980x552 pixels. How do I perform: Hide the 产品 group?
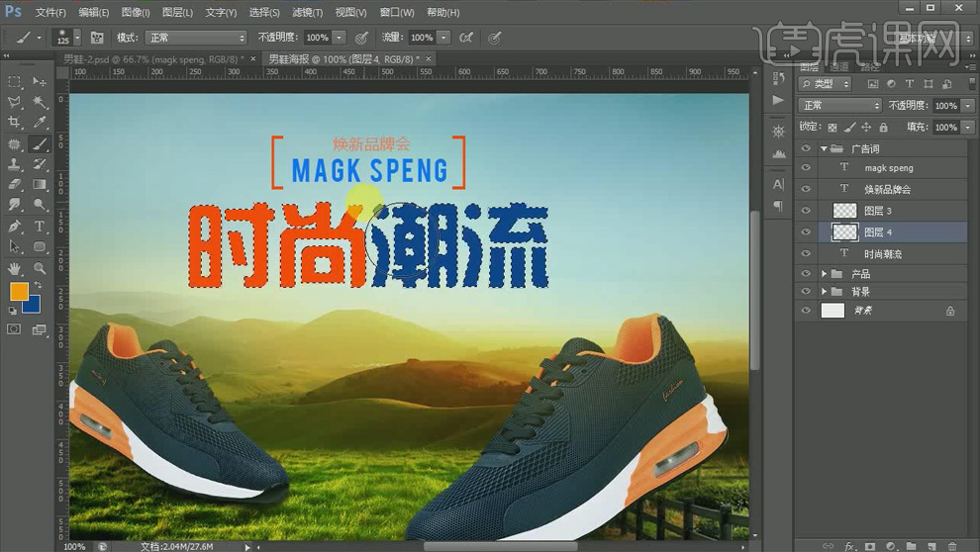pyautogui.click(x=806, y=273)
